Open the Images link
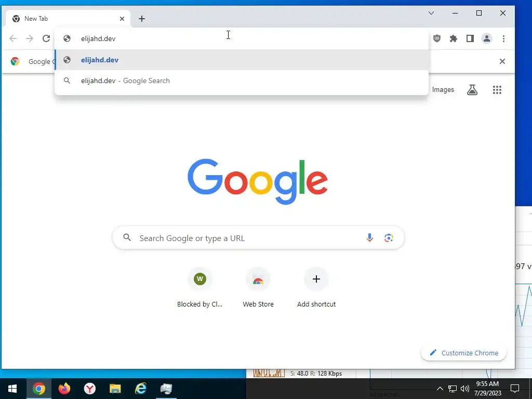This screenshot has height=399, width=532. pyautogui.click(x=443, y=89)
